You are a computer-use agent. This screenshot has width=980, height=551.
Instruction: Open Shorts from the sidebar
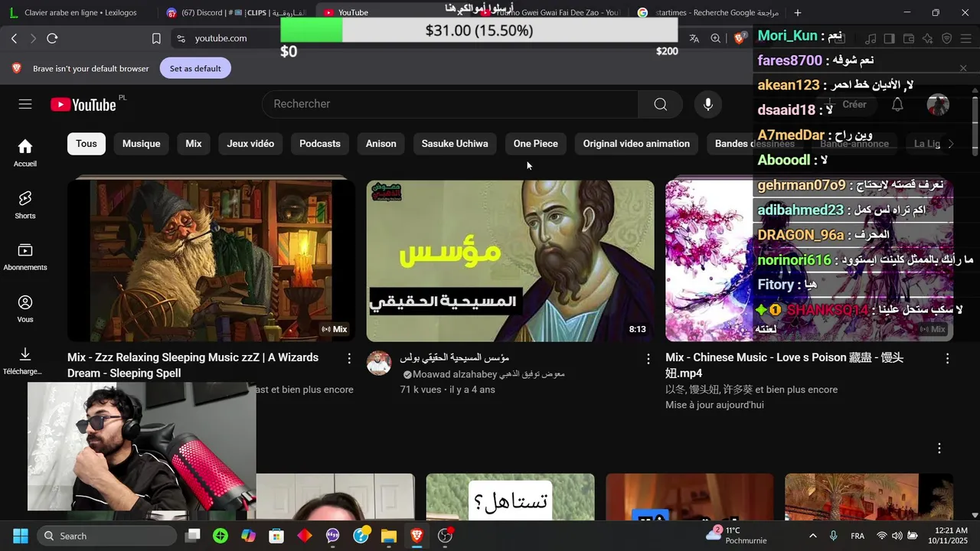(25, 204)
